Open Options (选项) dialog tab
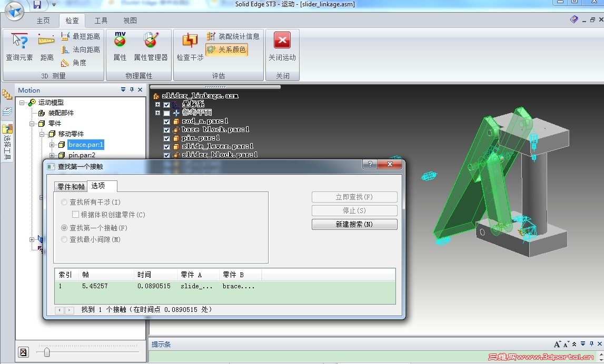Viewport: 604px width, 364px height. pos(102,186)
